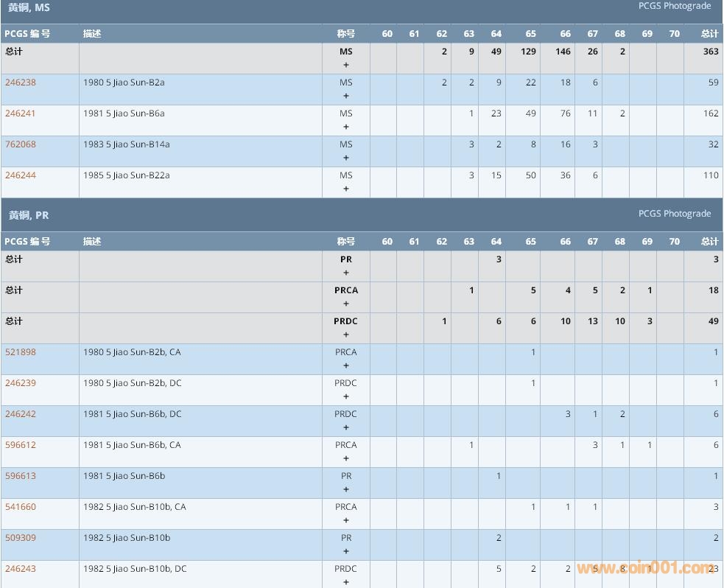Show plus grades for 1985 5 Jiao Sun-B22a
This screenshot has width=724, height=588.
(346, 189)
